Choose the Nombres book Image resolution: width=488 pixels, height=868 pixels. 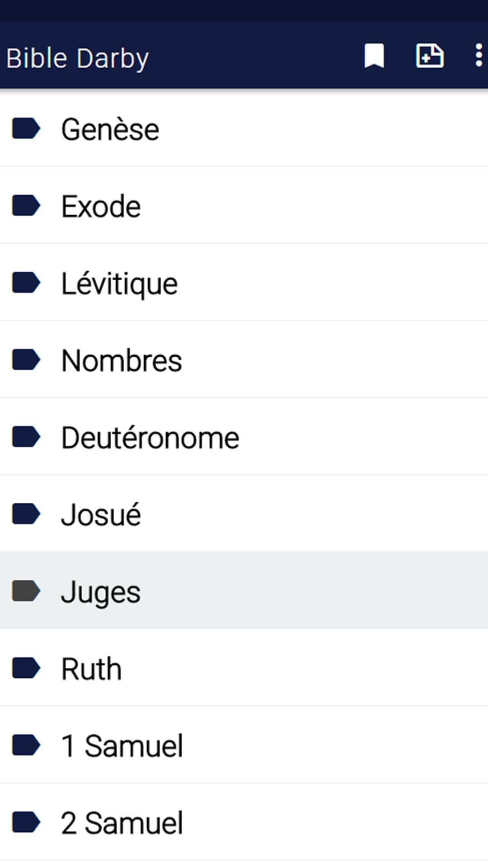tap(122, 361)
